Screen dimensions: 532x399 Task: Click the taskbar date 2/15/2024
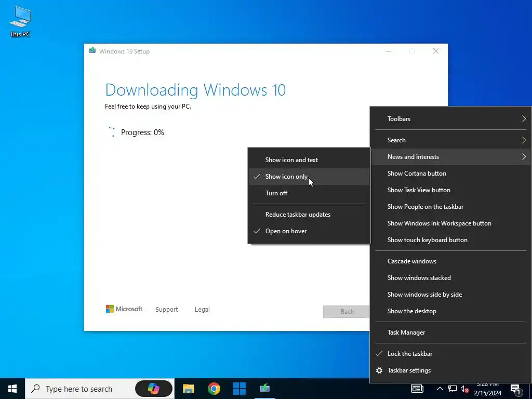pos(487,393)
